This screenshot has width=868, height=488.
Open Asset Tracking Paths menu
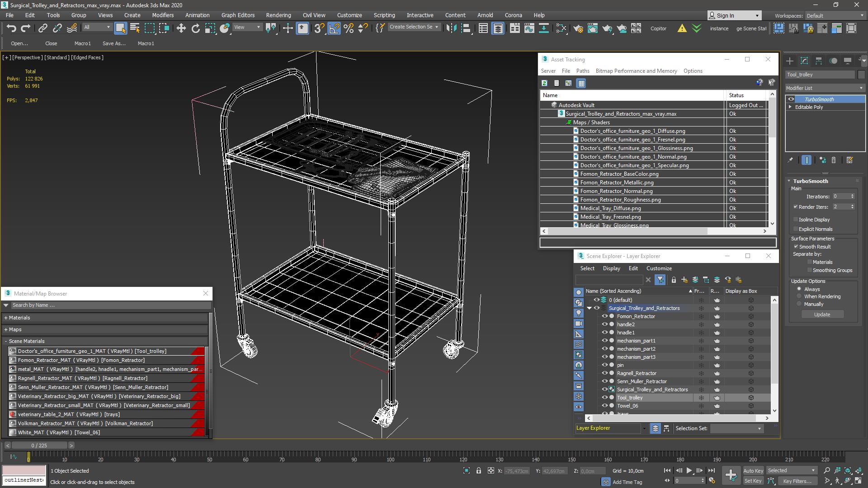pos(583,71)
